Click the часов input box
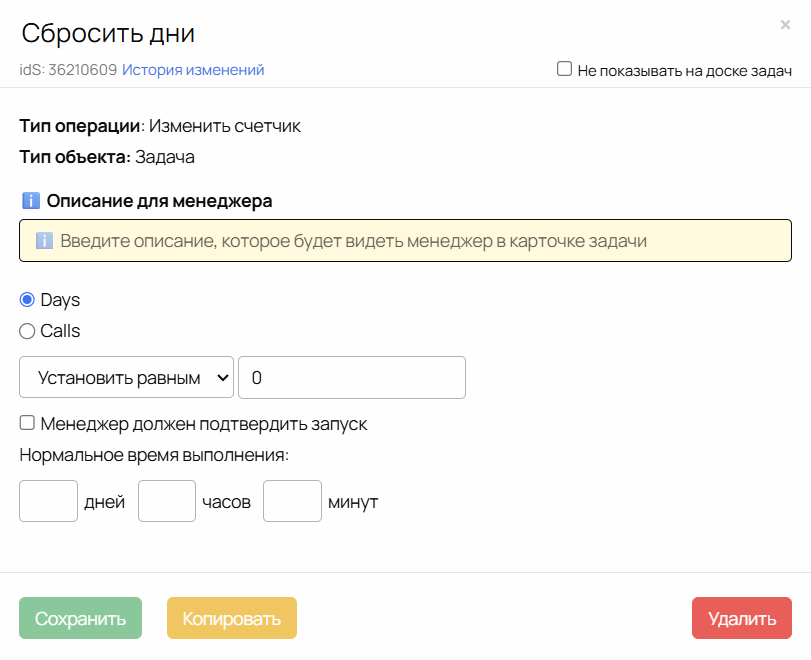Image resolution: width=811 pixels, height=660 pixels. 167,501
